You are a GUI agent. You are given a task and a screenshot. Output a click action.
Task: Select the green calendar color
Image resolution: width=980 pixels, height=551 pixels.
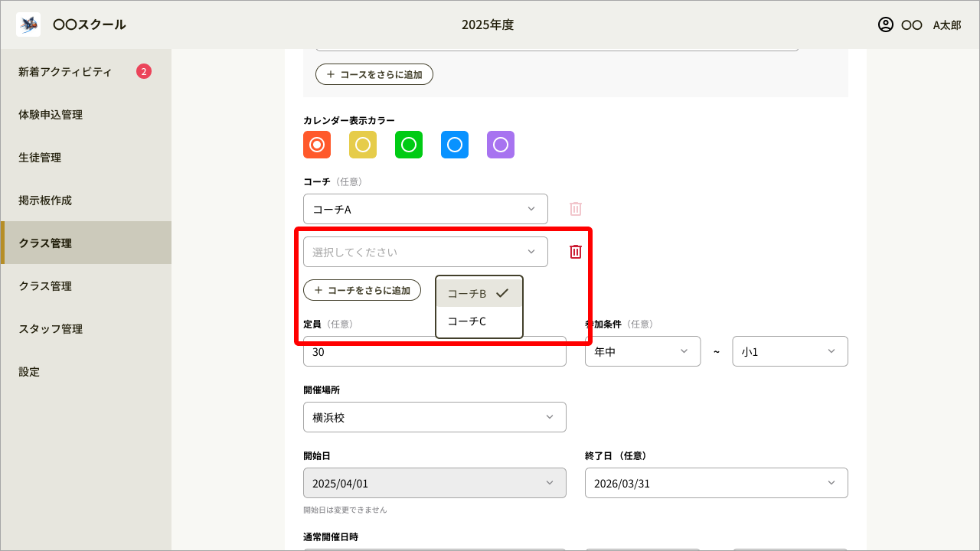point(409,145)
